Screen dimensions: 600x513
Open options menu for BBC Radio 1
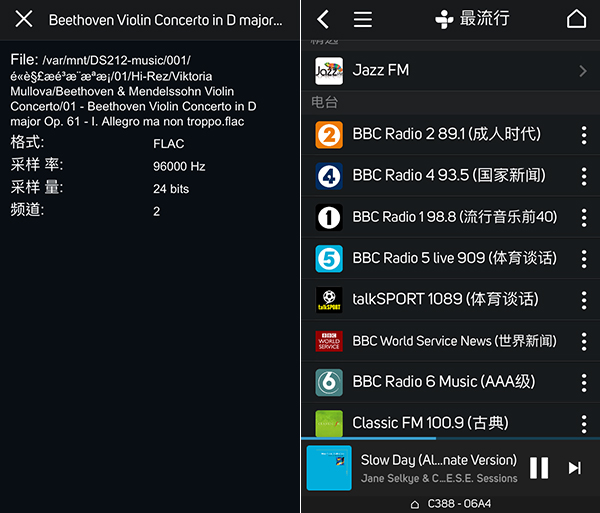584,218
